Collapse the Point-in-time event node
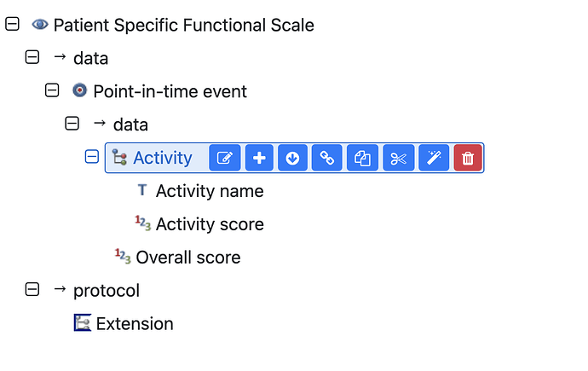The width and height of the screenshot is (588, 371). 52,90
